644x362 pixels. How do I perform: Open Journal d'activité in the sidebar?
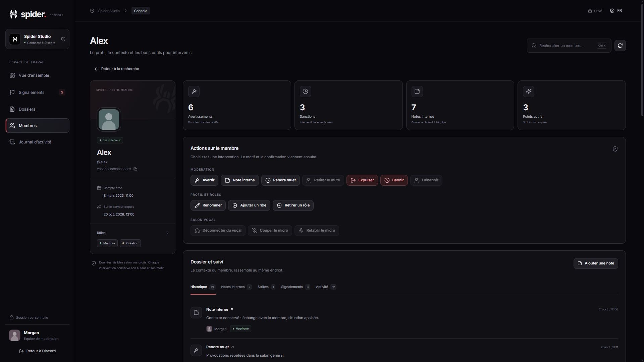tap(37, 142)
